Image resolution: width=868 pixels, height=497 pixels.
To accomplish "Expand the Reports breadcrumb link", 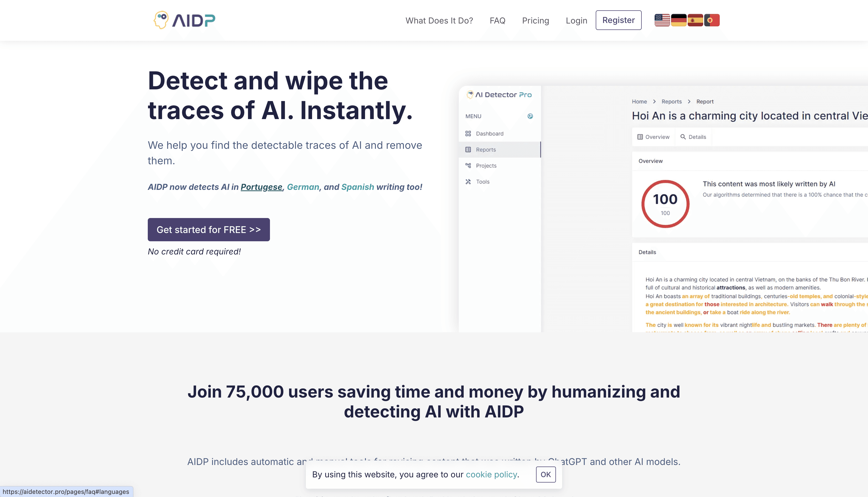I will [x=672, y=101].
